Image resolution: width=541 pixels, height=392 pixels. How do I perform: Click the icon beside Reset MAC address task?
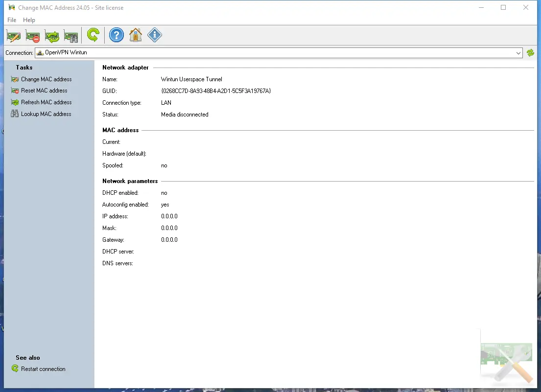pos(15,91)
